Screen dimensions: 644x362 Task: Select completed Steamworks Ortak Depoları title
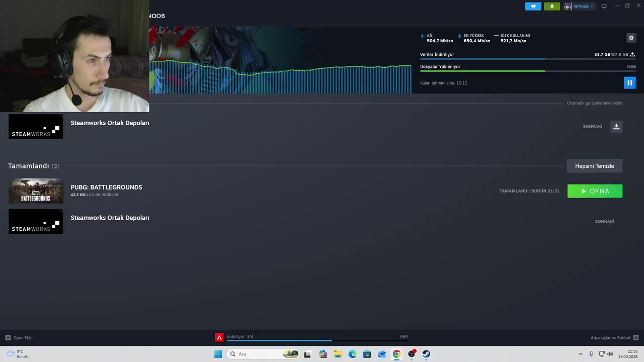click(x=110, y=218)
